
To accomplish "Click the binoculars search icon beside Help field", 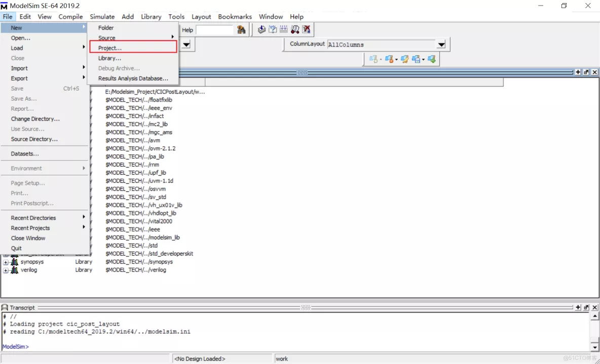I will click(x=241, y=29).
